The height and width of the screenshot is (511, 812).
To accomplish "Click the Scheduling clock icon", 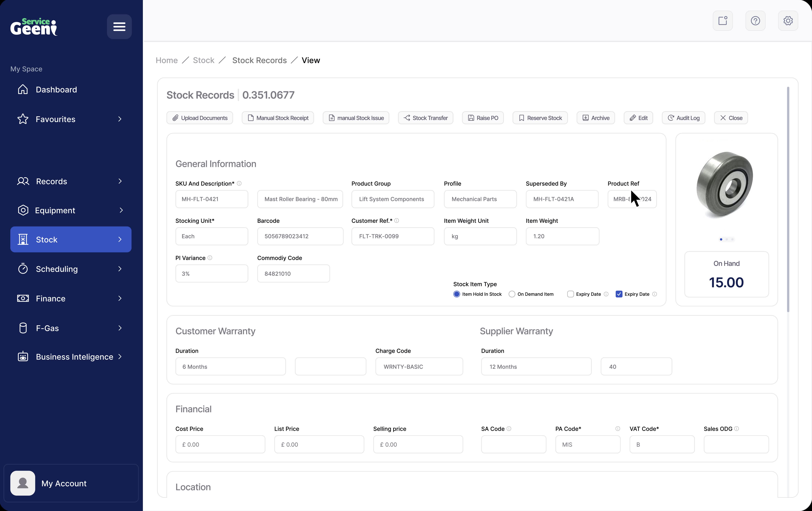I will pyautogui.click(x=23, y=269).
